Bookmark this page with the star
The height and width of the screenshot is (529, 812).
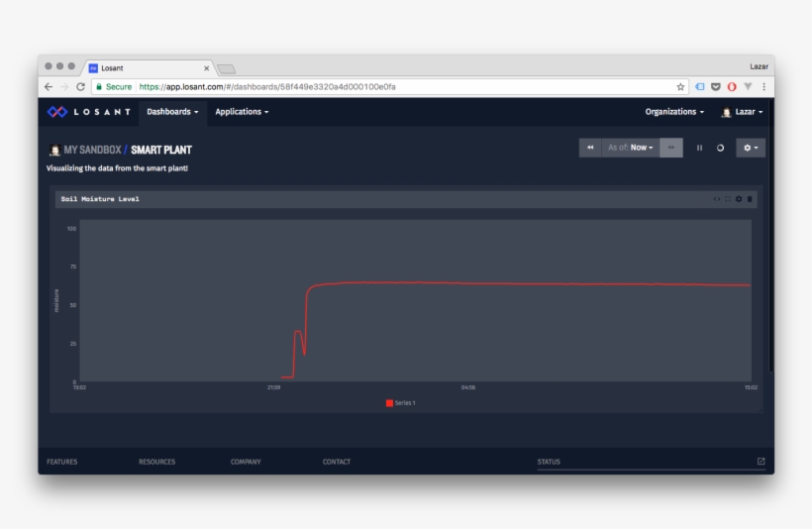pos(680,87)
